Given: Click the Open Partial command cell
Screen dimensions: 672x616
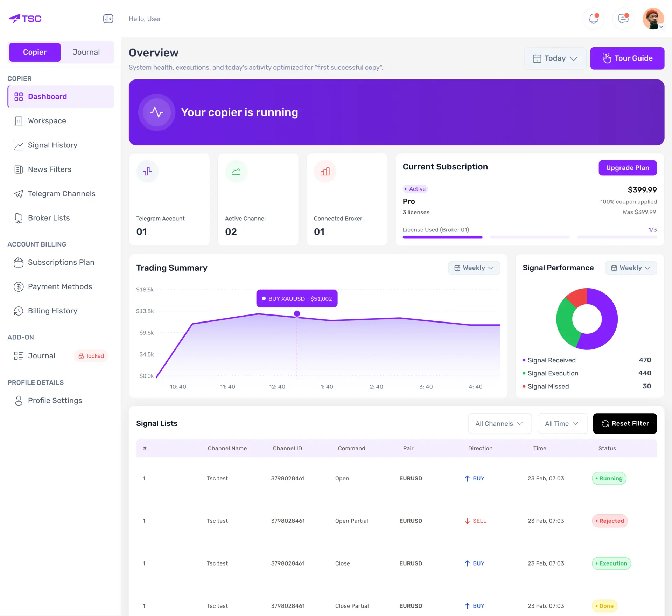Looking at the screenshot, I should coord(351,521).
